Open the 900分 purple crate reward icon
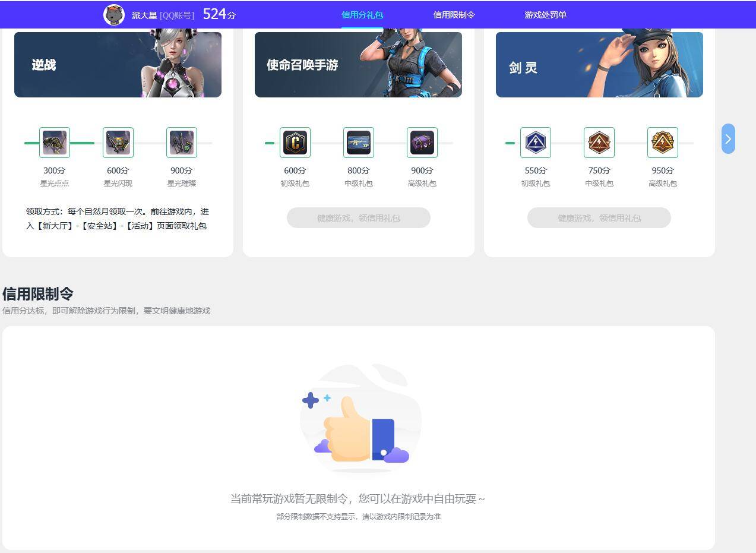This screenshot has width=756, height=553. pyautogui.click(x=422, y=142)
